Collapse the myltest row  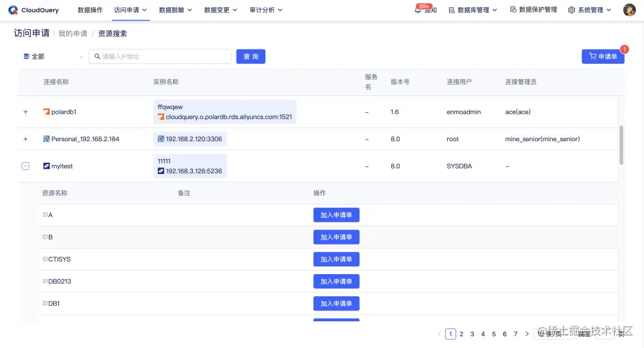coord(26,166)
